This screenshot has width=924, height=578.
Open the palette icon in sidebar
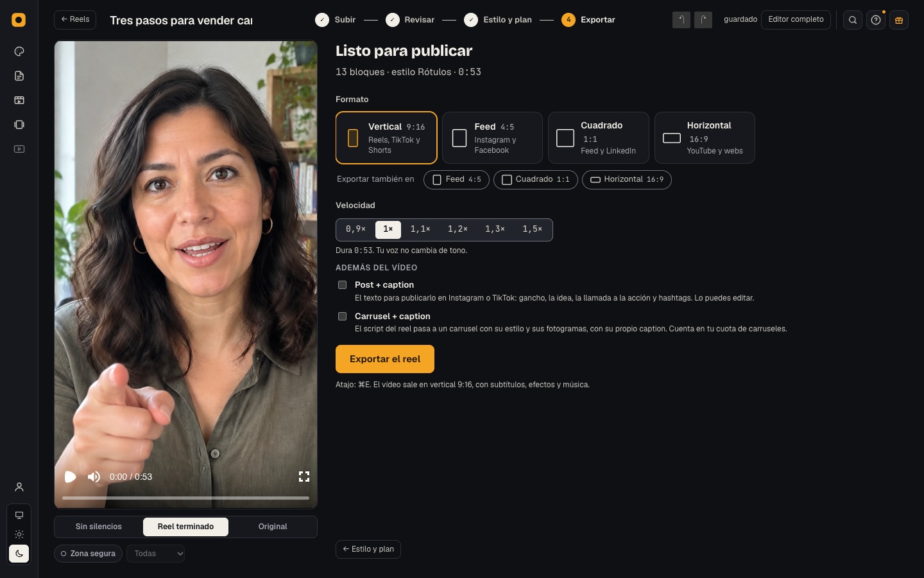(x=19, y=51)
